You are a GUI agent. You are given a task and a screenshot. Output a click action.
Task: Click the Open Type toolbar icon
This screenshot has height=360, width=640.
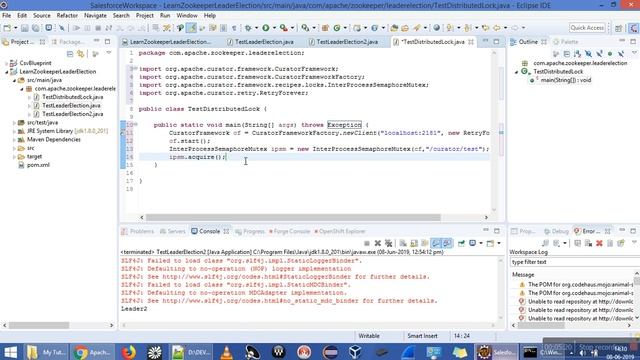tap(394, 28)
